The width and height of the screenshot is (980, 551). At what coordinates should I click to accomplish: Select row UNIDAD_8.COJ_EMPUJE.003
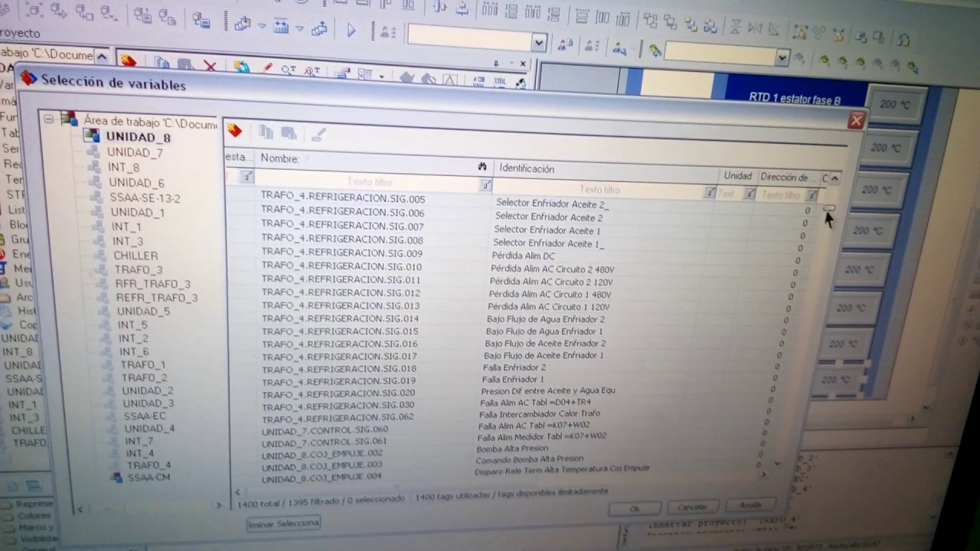click(x=322, y=465)
